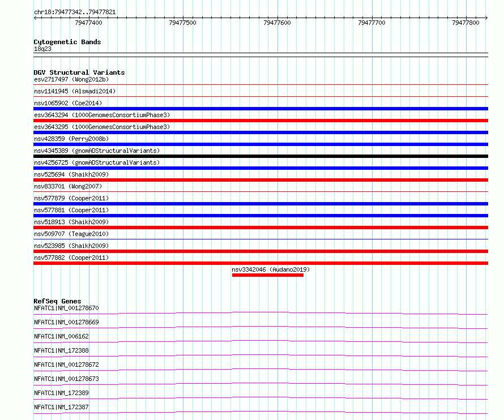Click the blue nsv577881 variant bar

pos(260,216)
